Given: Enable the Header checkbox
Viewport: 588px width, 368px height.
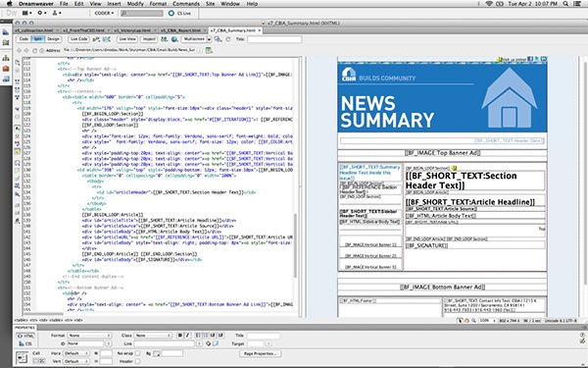Looking at the screenshot, I should [137, 361].
